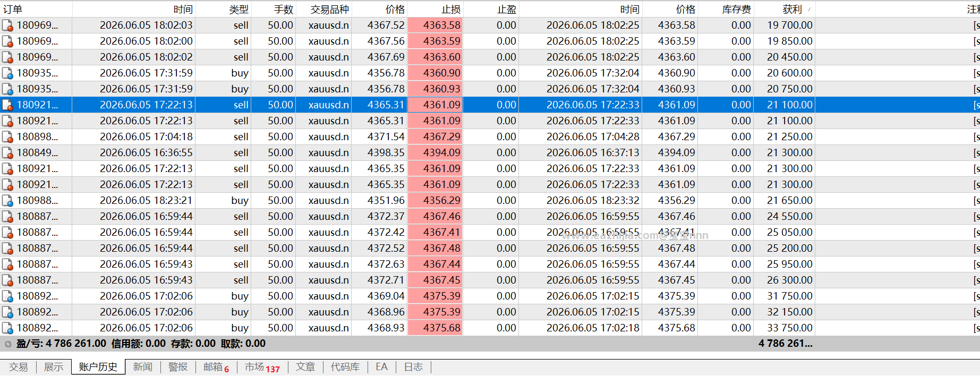980x376 pixels.
Task: Click order icon in row with profit 19 700.00
Action: [x=7, y=25]
